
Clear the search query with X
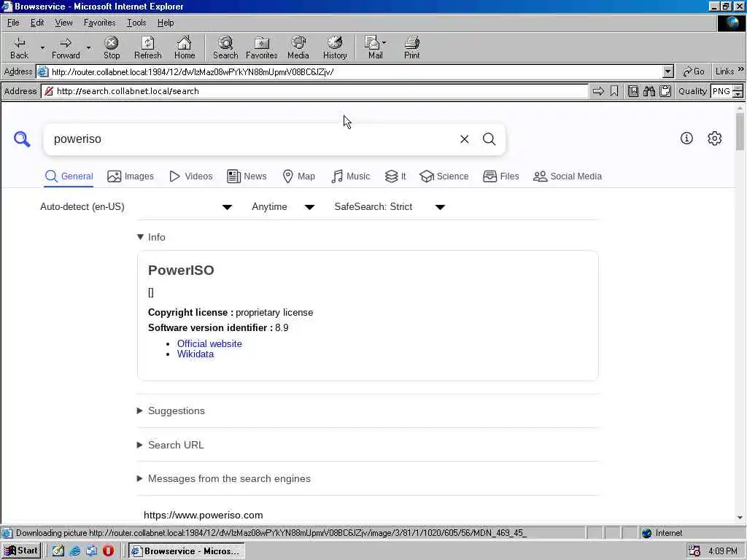coord(465,139)
